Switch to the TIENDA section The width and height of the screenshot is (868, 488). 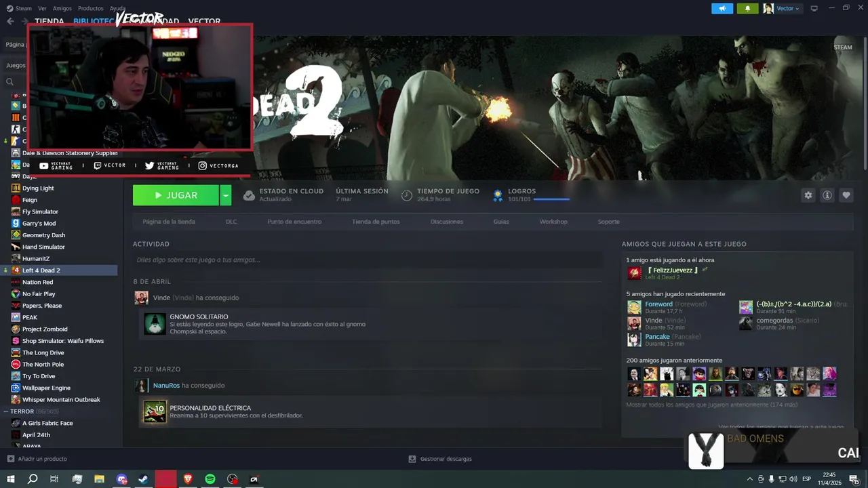click(x=50, y=21)
